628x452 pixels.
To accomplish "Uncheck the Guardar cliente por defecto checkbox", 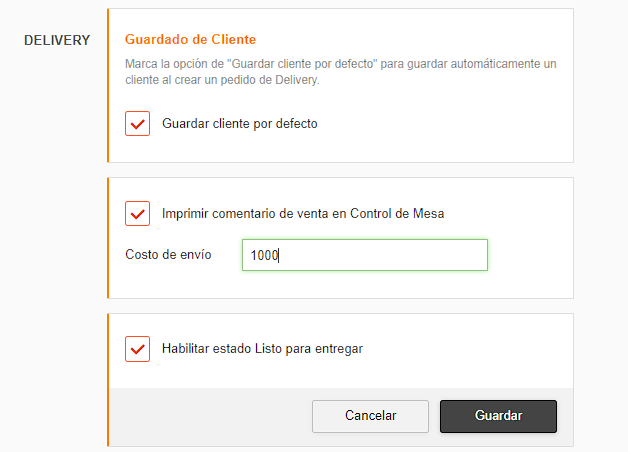I will click(138, 124).
